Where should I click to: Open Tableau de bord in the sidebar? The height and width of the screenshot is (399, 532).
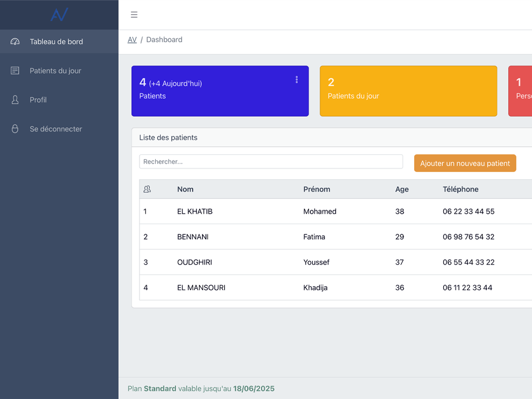56,42
